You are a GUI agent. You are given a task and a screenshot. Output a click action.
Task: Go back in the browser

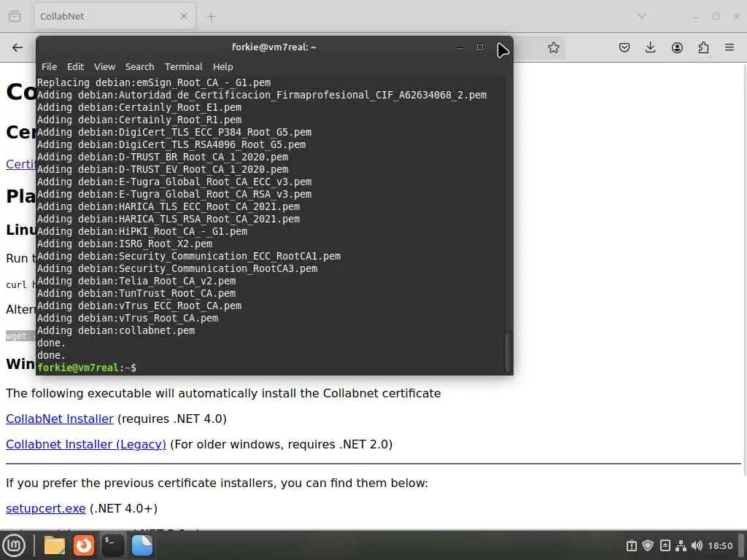tap(18, 47)
